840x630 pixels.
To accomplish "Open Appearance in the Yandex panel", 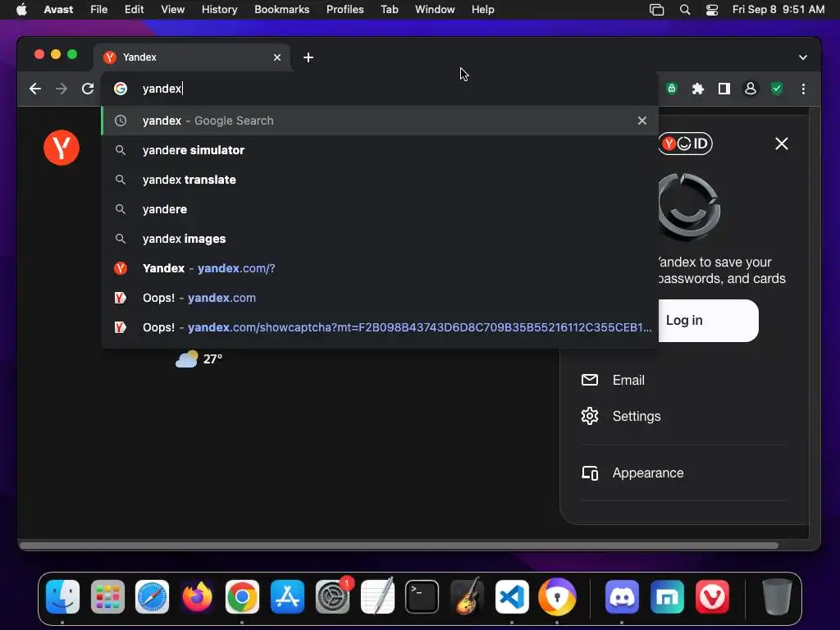I will click(648, 473).
